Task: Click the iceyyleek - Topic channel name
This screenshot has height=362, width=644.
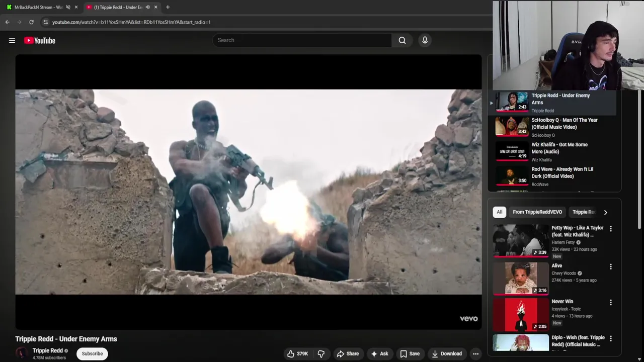Action: (x=566, y=309)
